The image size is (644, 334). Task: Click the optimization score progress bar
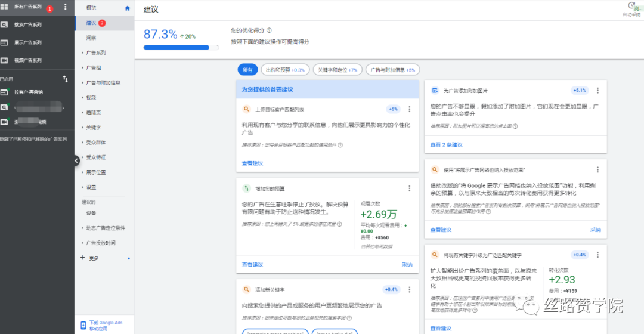[x=181, y=48]
